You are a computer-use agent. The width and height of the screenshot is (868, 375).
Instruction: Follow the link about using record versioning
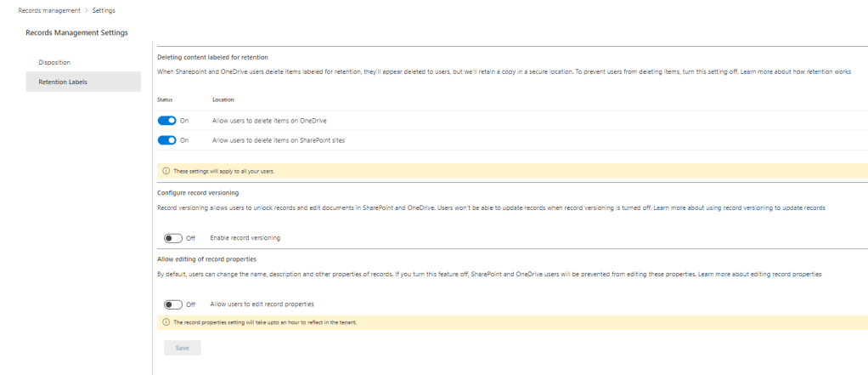[x=739, y=207]
